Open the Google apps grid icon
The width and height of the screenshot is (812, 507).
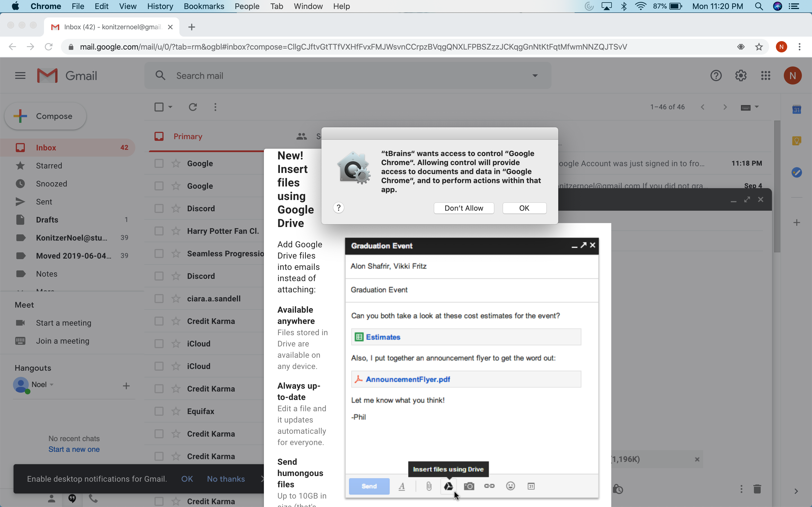(765, 76)
